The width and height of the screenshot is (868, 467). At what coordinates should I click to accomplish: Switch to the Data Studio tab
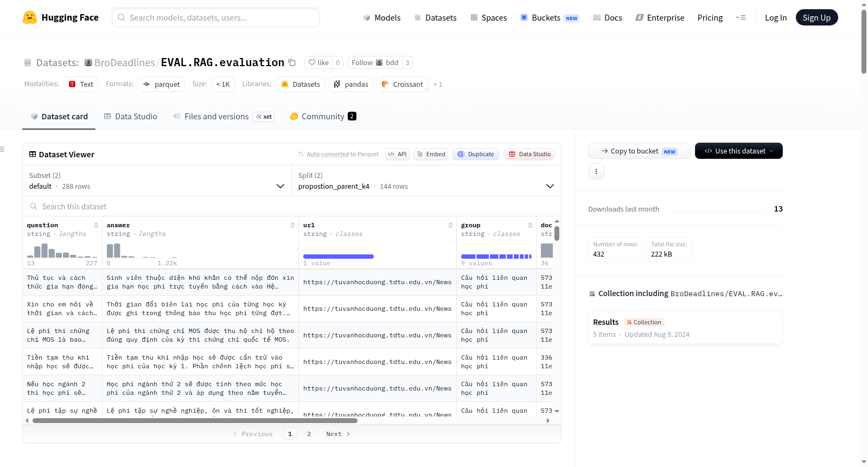coord(131,116)
